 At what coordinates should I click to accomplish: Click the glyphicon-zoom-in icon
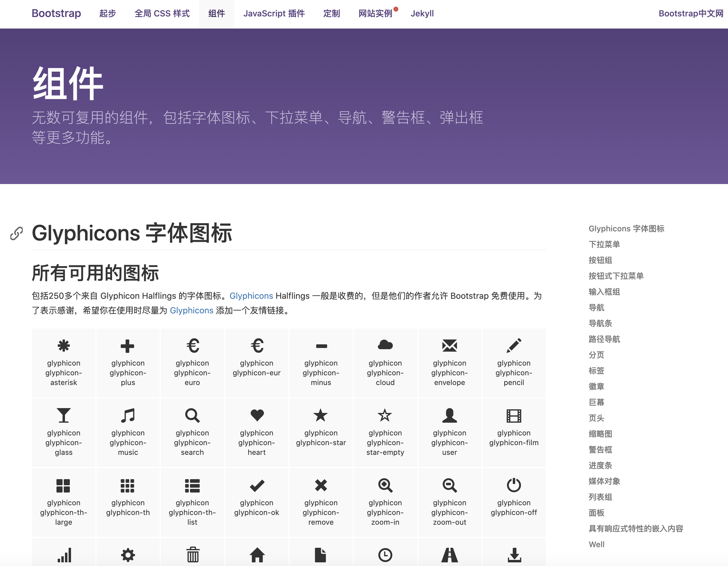coord(385,485)
